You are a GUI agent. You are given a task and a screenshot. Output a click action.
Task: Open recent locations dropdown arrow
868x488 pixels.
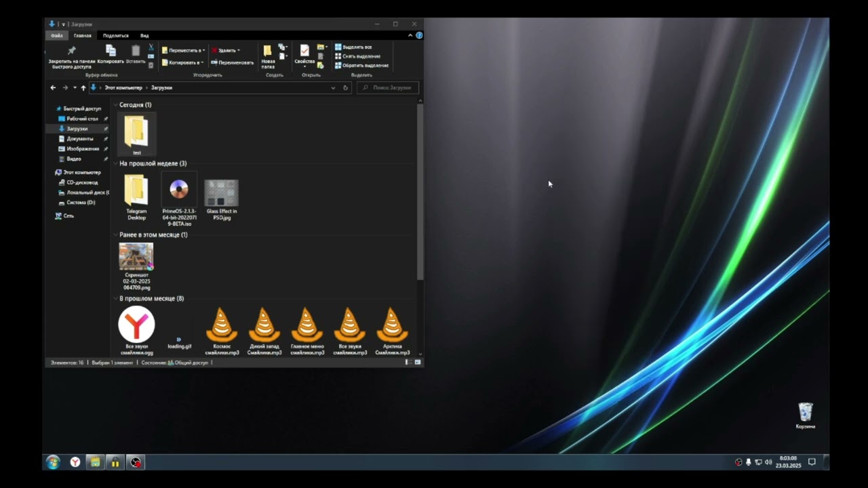click(75, 87)
